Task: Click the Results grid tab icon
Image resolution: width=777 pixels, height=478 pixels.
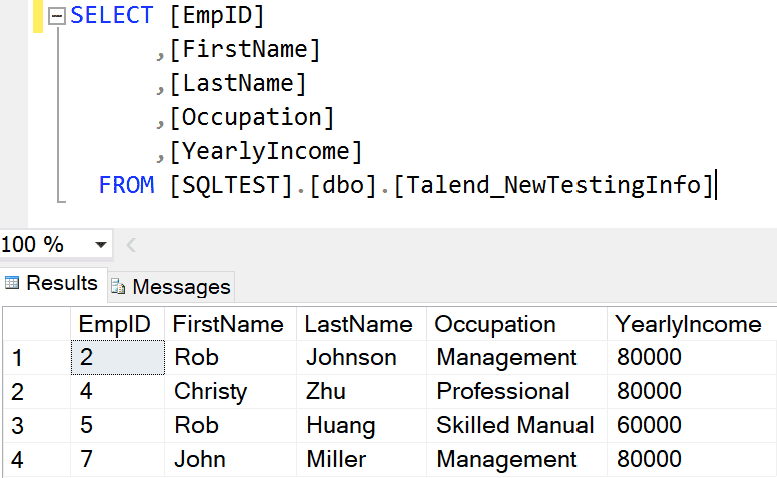Action: pyautogui.click(x=13, y=283)
